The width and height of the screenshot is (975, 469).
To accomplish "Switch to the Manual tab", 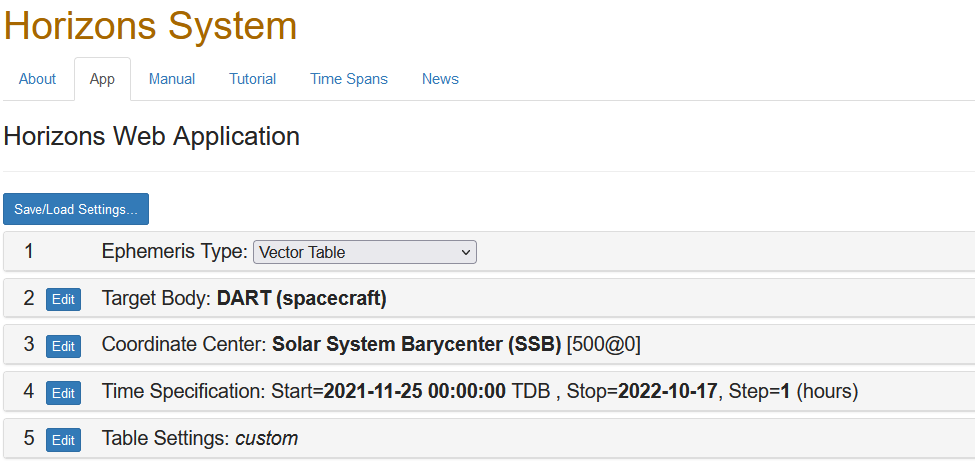I will click(x=172, y=79).
